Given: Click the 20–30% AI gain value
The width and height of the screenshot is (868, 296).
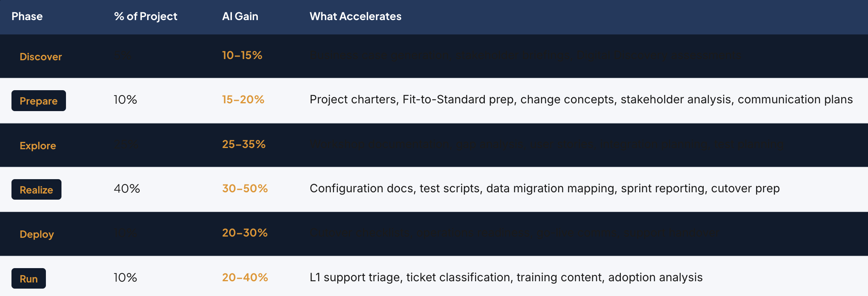Looking at the screenshot, I should pos(245,233).
